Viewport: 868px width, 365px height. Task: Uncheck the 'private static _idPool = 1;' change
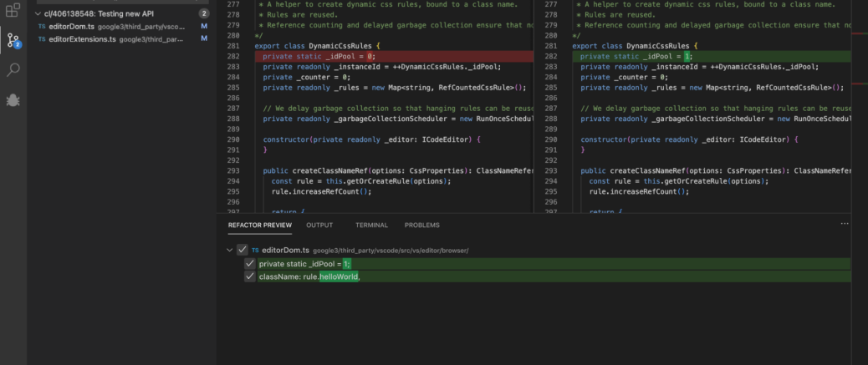[250, 264]
